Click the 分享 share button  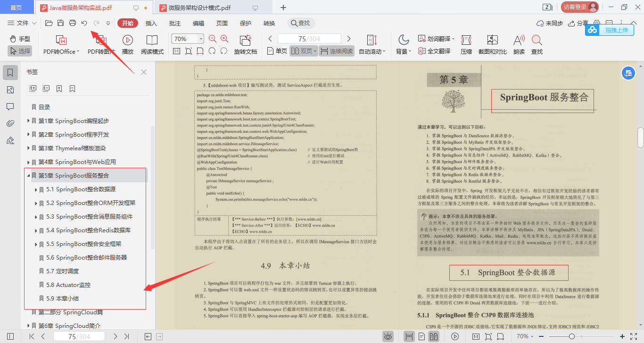click(578, 23)
